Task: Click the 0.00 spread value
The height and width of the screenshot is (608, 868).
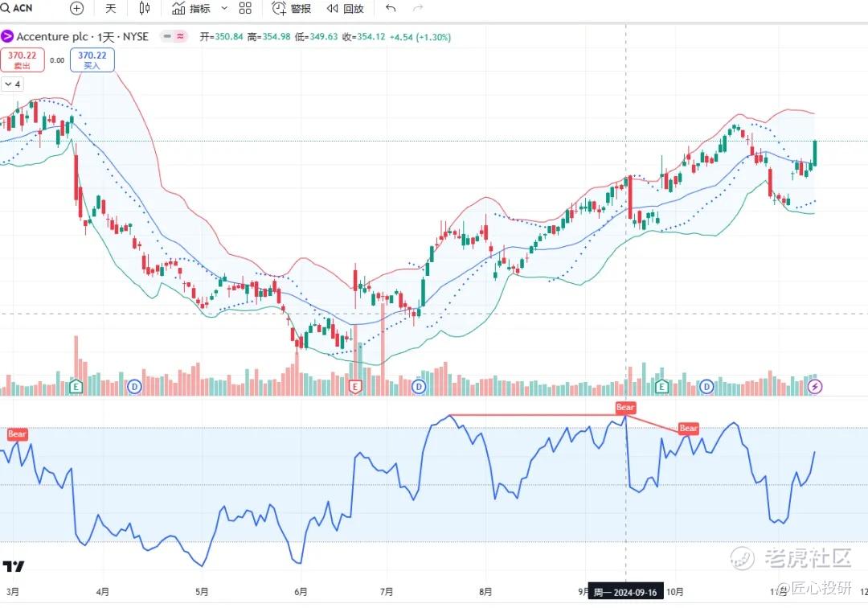Action: point(57,60)
